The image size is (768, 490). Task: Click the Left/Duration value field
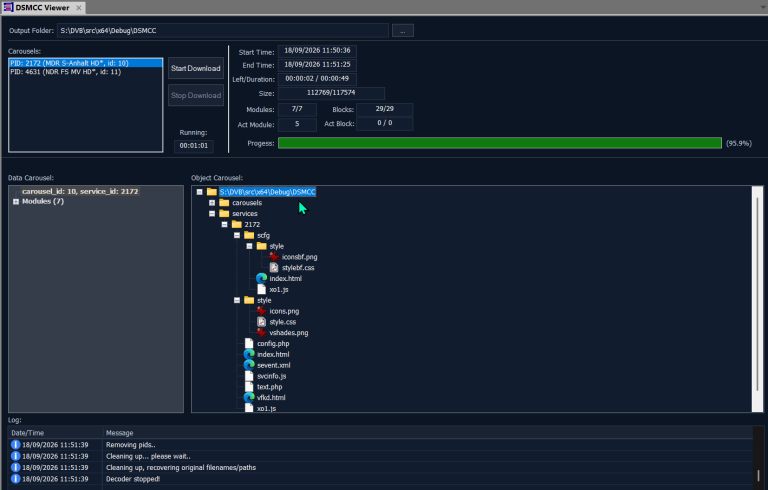click(x=317, y=78)
